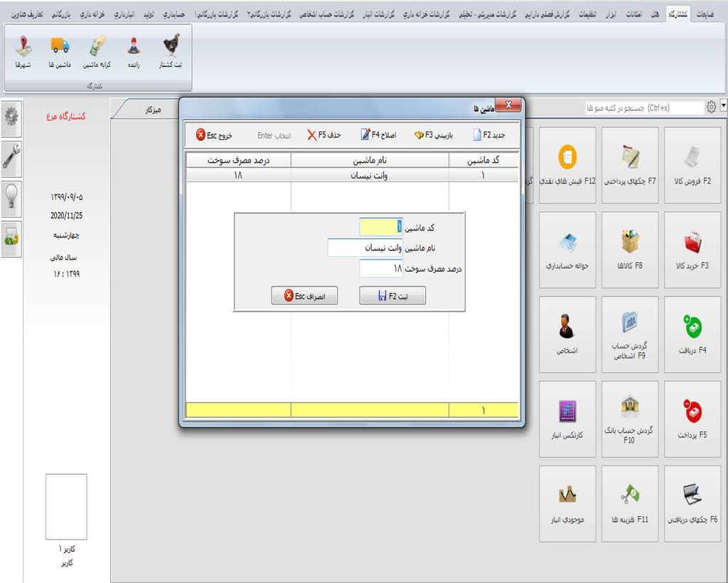Screen dimensions: 728x583
Task: Click خروج Esc in ماشین ها toolbar
Action: (x=214, y=135)
